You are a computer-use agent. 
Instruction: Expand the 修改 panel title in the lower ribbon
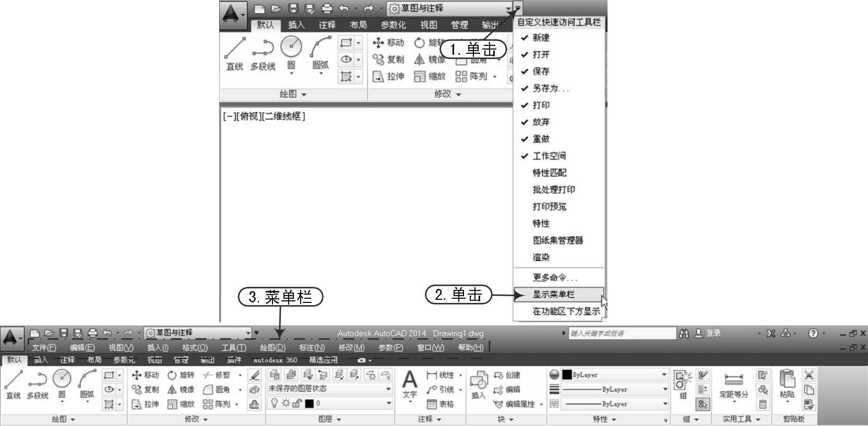197,419
